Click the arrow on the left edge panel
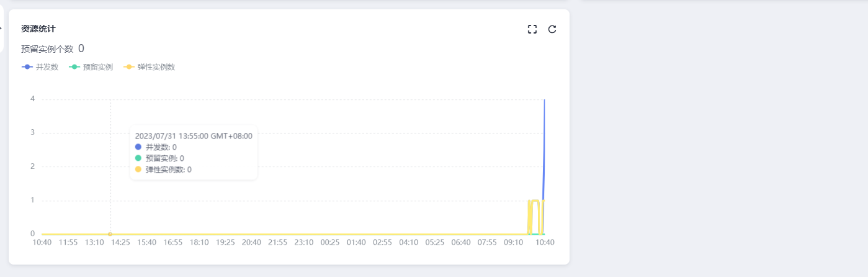 point(1,28)
